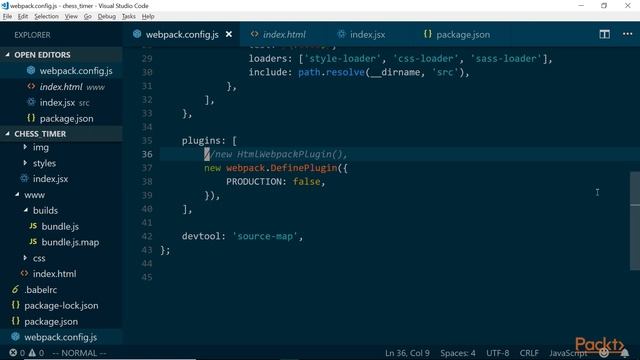Select webpack.config.js at bottom of tree

point(61,337)
